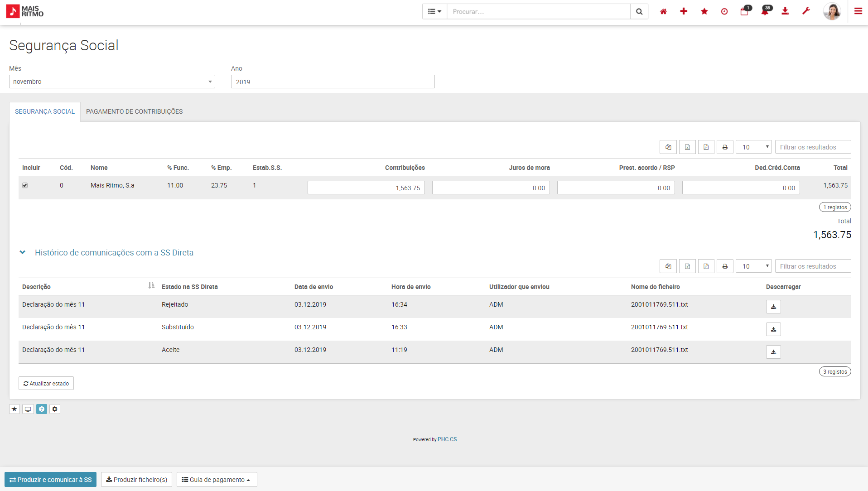The height and width of the screenshot is (491, 868).
Task: Click the downloads icon in top bar
Action: point(785,11)
